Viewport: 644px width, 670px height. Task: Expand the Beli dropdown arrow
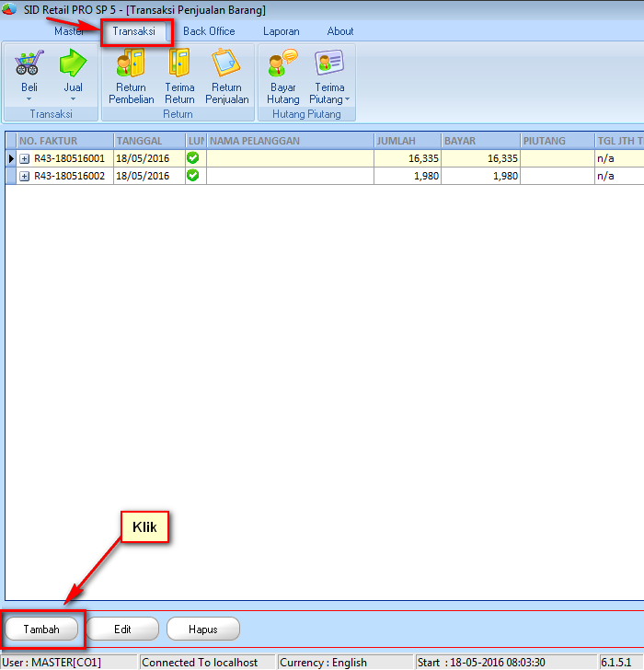pos(29,99)
